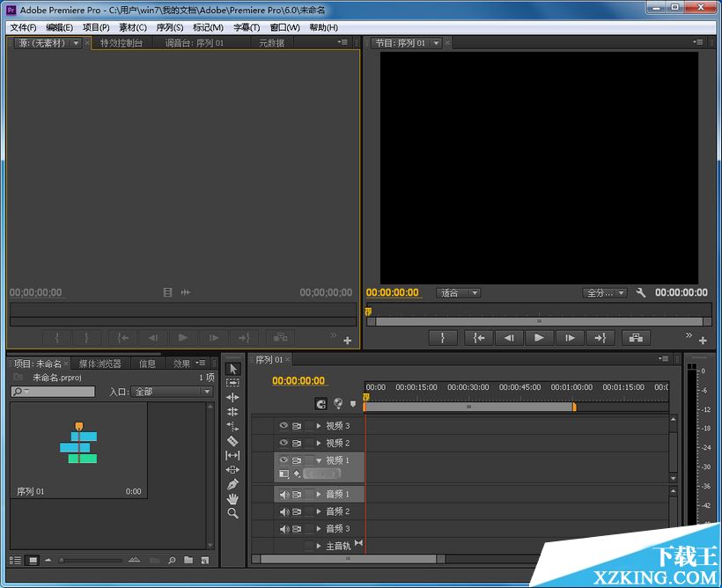Screen dimensions: 722x588
Task: Click the project panel search field
Action: coord(53,392)
